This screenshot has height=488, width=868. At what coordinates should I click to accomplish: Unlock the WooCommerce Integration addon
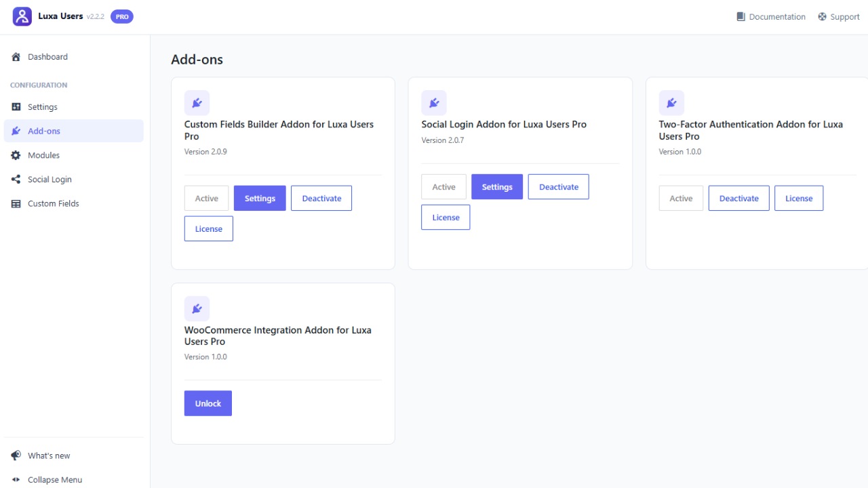(208, 403)
